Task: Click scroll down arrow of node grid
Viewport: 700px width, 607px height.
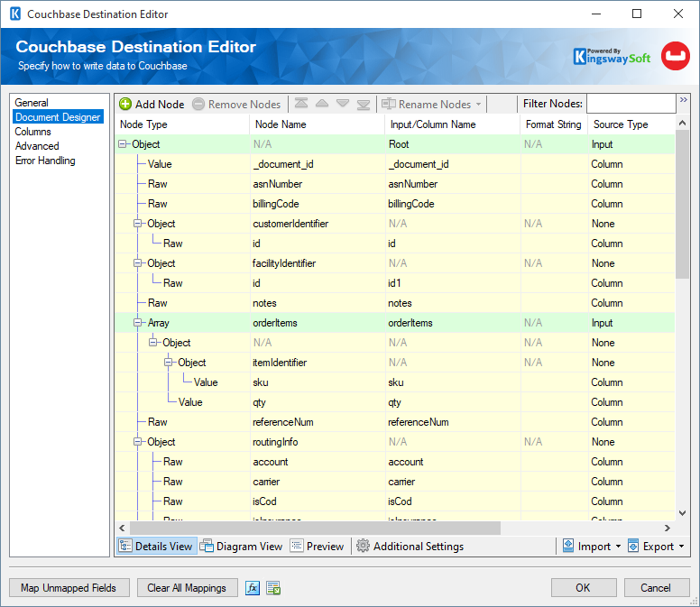Action: coord(682,513)
